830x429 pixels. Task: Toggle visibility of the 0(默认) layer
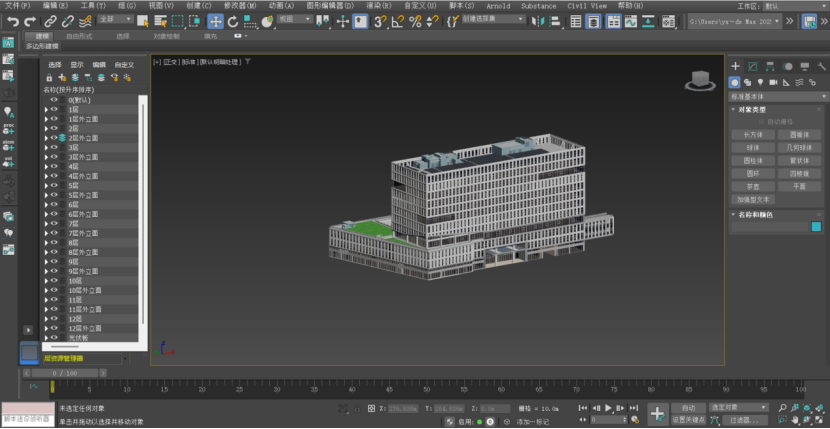click(x=54, y=100)
